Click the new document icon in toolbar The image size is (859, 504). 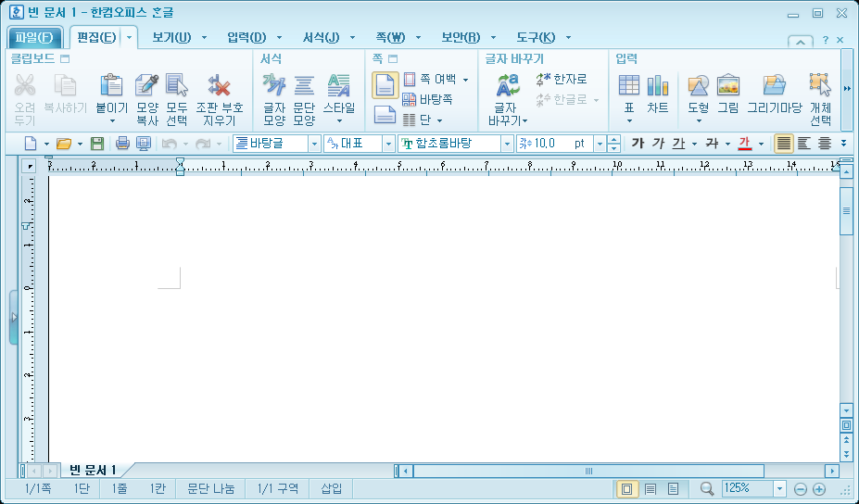[31, 144]
